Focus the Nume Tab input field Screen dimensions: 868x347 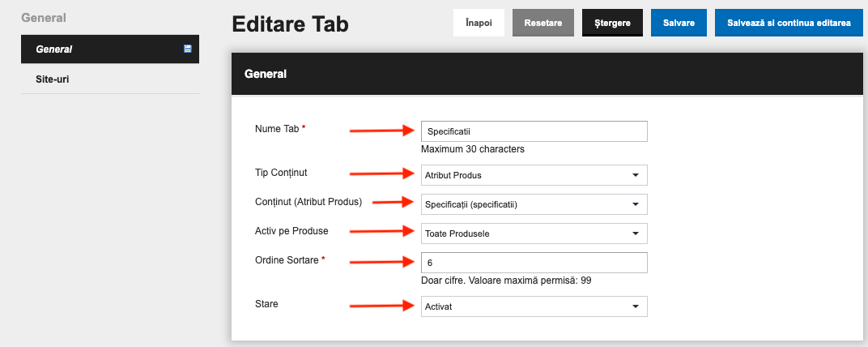point(534,131)
